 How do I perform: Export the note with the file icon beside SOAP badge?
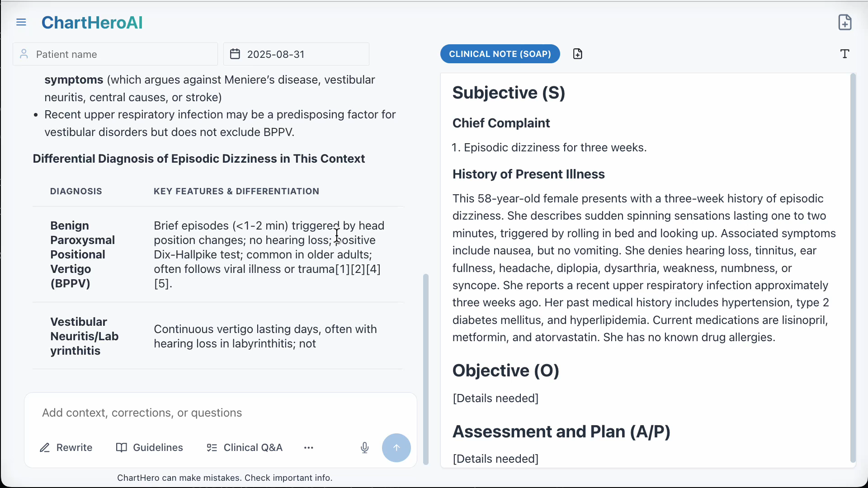click(577, 53)
